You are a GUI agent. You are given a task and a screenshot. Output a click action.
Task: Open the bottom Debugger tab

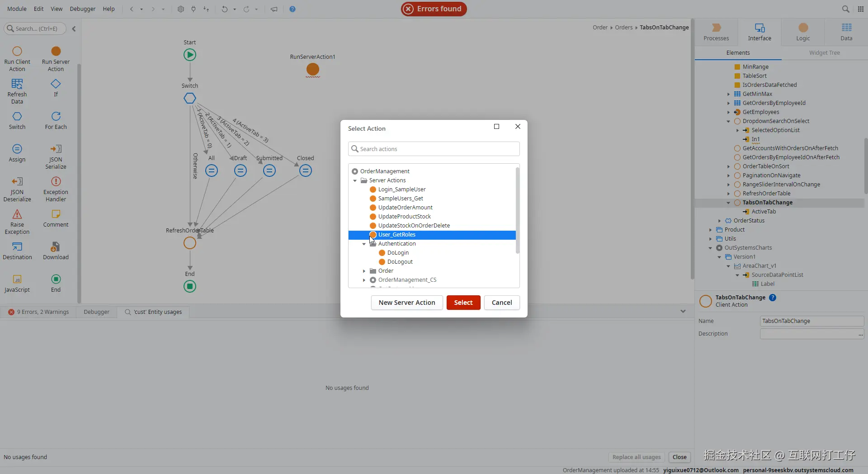click(96, 312)
